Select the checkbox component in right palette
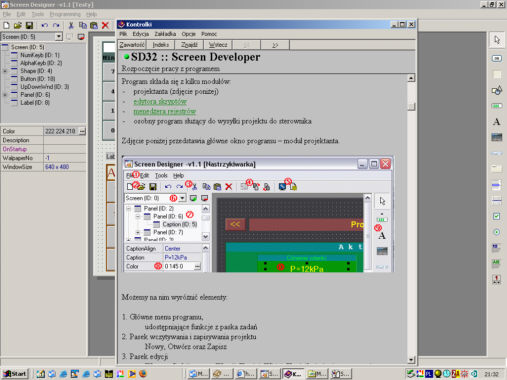Screen dimensions: 507x380 497,216
